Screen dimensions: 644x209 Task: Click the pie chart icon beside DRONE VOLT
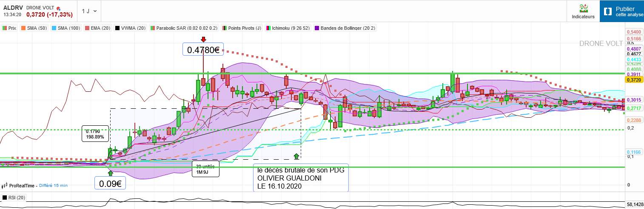[x=58, y=8]
